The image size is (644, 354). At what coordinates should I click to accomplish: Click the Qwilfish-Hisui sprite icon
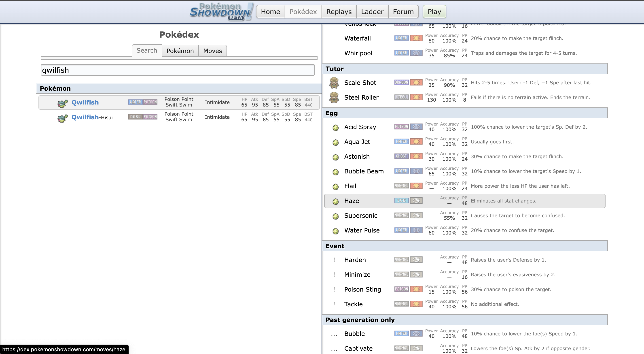(x=63, y=118)
